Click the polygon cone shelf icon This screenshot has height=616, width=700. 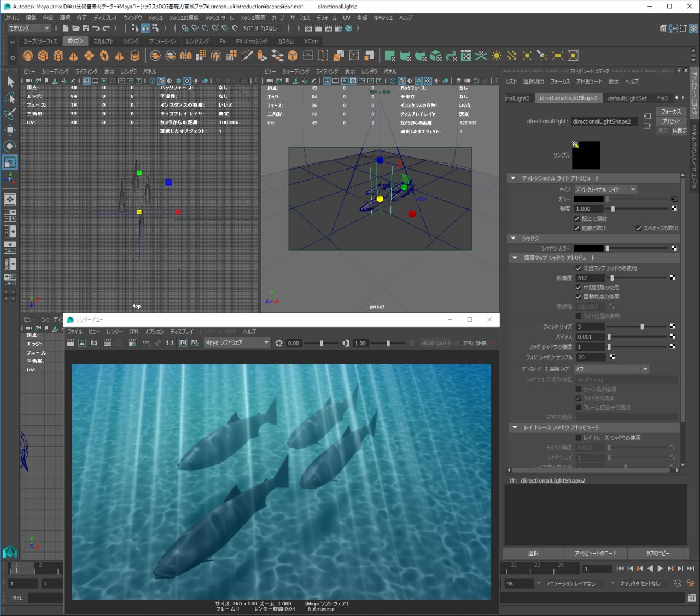tap(73, 56)
